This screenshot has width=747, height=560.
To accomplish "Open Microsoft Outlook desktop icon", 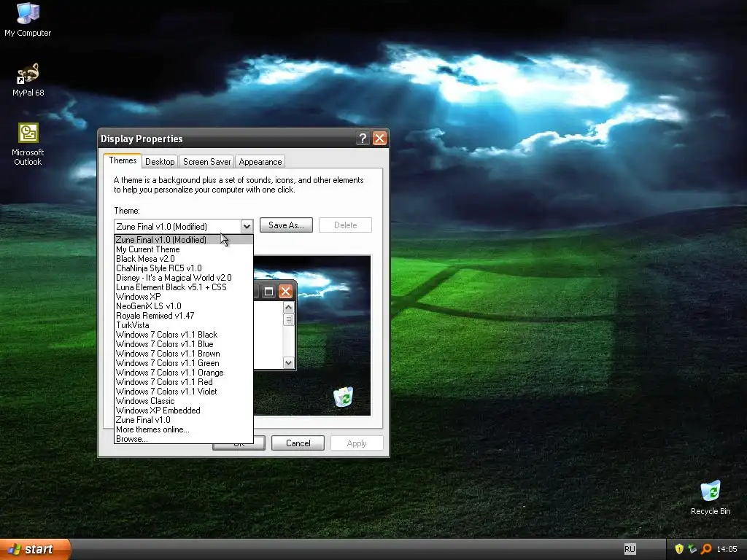I will [28, 144].
